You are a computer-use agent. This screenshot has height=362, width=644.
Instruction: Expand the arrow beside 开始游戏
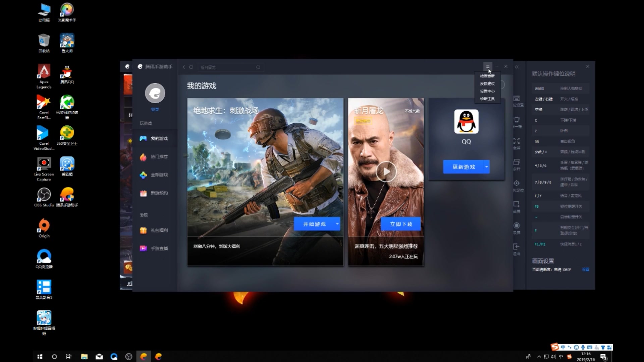pyautogui.click(x=337, y=224)
